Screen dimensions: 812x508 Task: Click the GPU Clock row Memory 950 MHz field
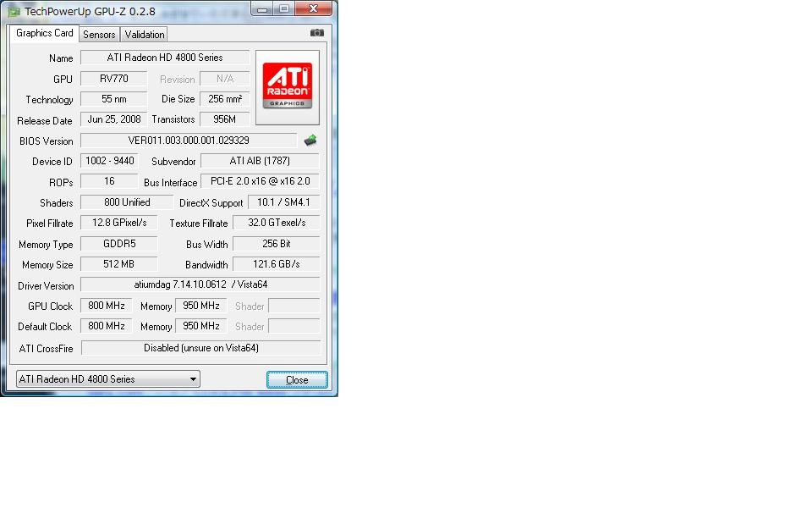201,306
